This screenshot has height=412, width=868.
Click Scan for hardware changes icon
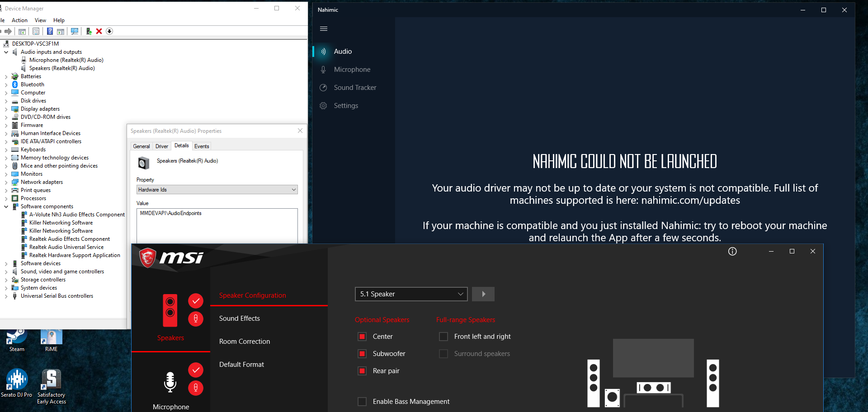(x=75, y=31)
